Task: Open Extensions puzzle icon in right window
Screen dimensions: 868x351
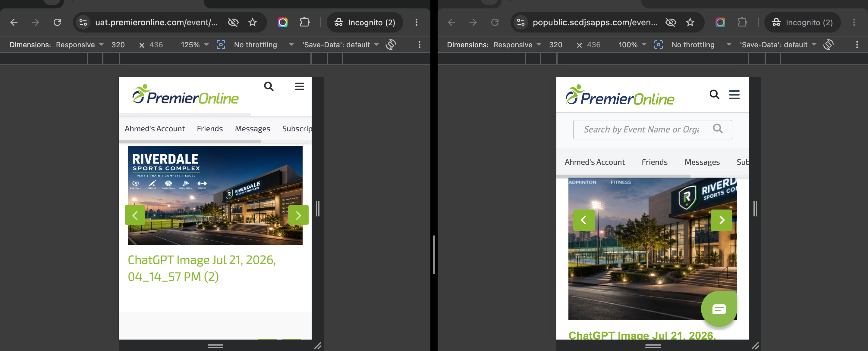Action: point(742,22)
